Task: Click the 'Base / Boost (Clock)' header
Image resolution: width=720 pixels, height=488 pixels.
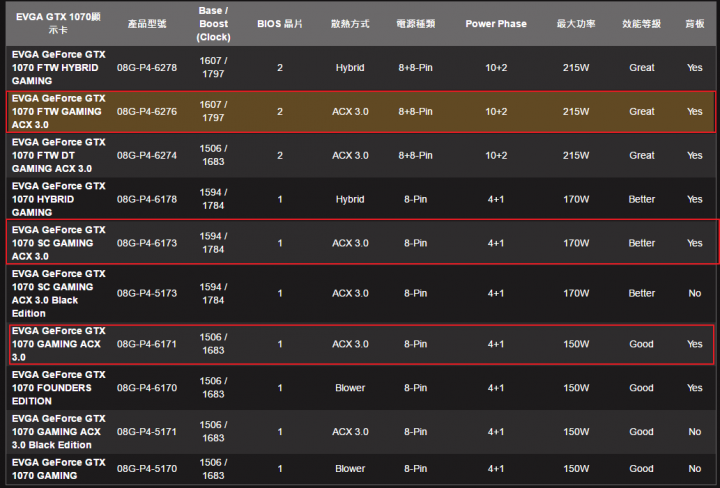Action: (x=214, y=24)
